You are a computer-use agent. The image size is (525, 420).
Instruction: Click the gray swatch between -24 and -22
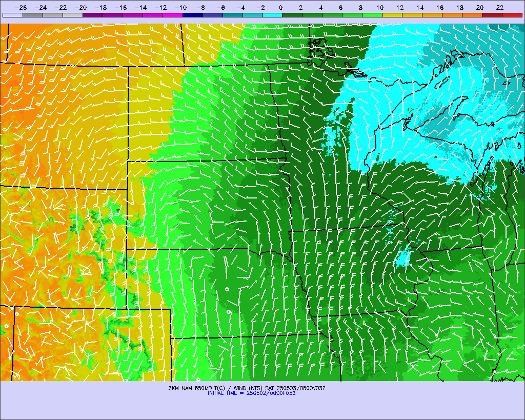pyautogui.click(x=53, y=15)
